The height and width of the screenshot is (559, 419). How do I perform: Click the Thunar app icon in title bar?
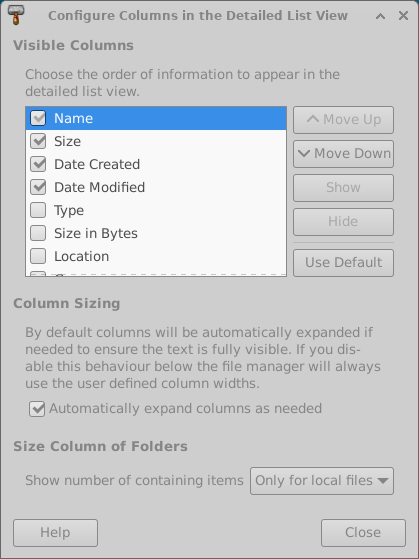point(16,16)
